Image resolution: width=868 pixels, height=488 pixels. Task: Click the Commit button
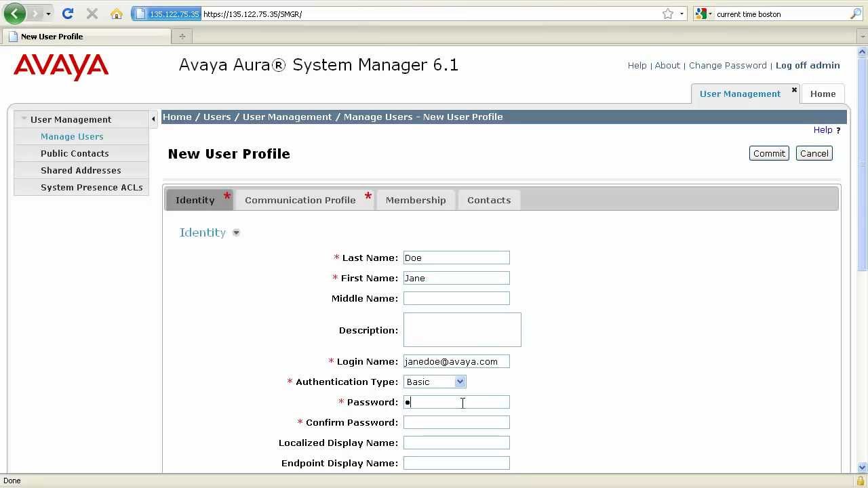pyautogui.click(x=769, y=153)
